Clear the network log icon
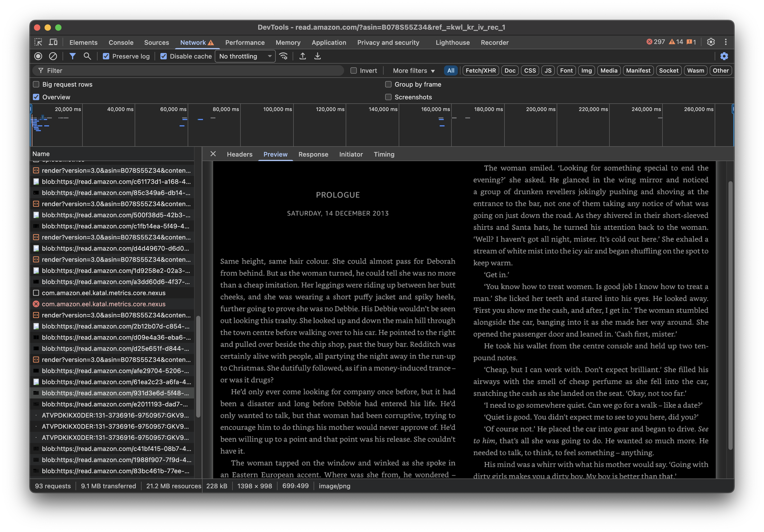Screen dimensions: 764x532 click(x=53, y=56)
